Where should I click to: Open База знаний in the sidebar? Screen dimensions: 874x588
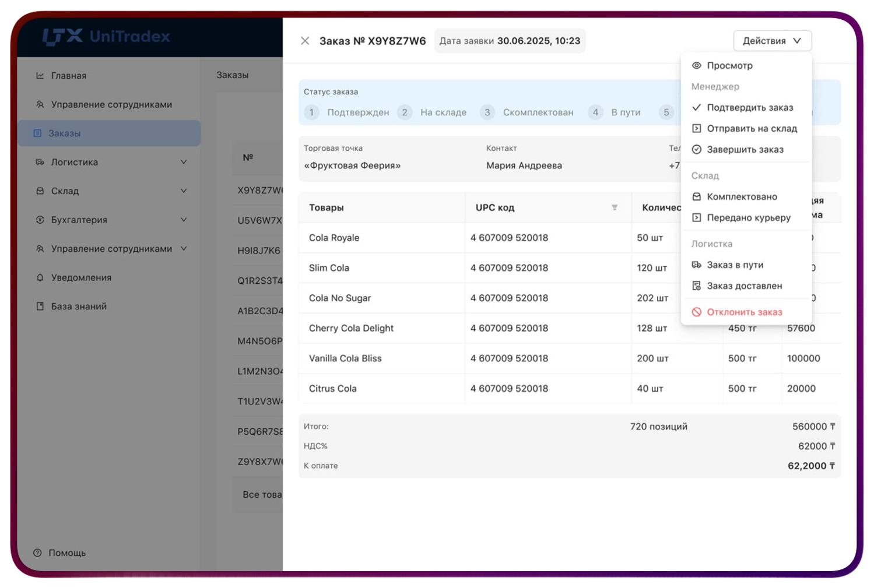pos(78,306)
